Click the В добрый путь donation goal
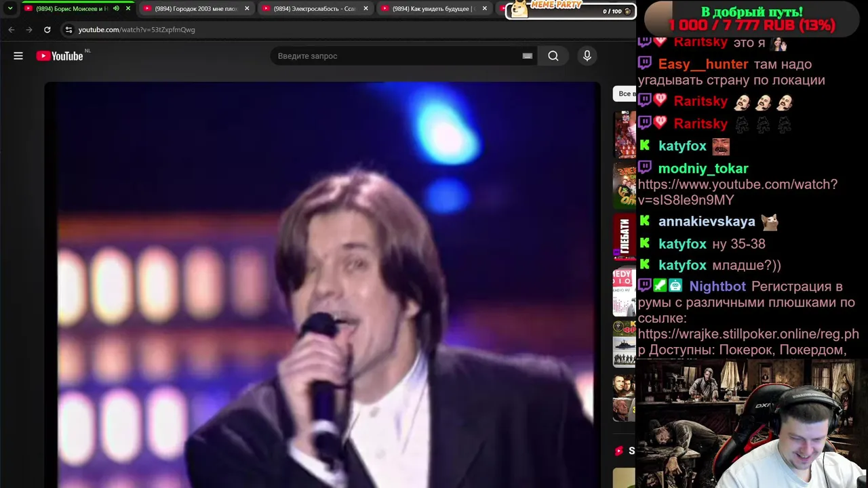 point(751,19)
